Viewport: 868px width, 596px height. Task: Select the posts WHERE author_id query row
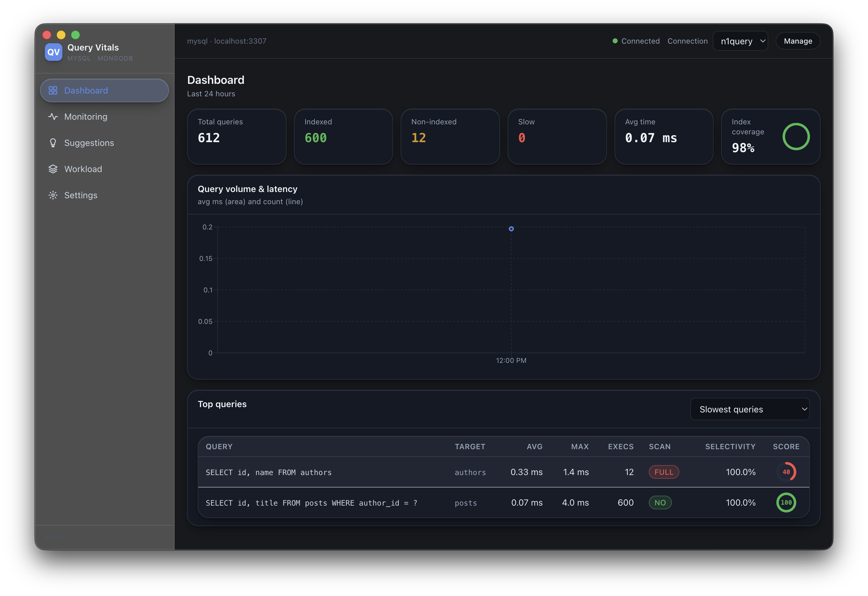click(504, 503)
